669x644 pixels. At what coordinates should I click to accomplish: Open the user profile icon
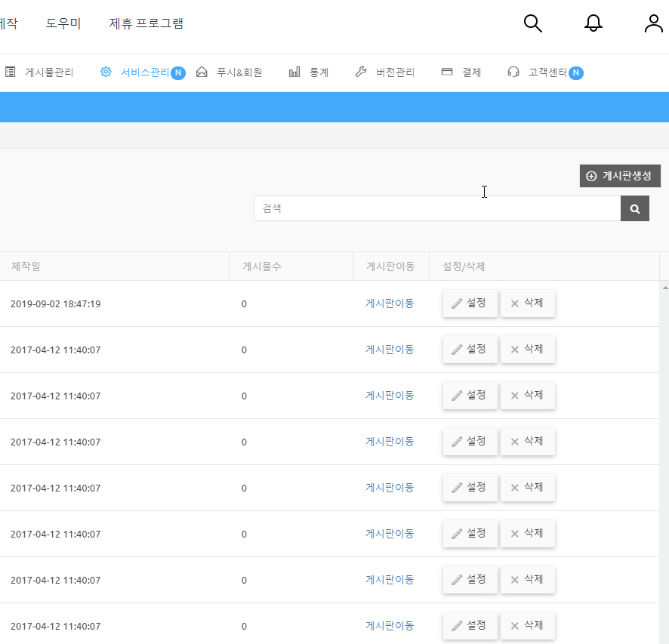[653, 23]
